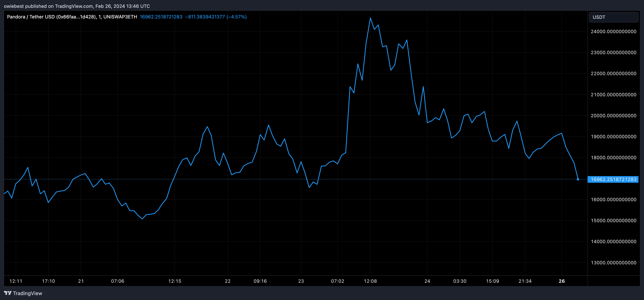Click the 16000.0000000000 price axis label
The image size is (644, 300).
tap(613, 199)
